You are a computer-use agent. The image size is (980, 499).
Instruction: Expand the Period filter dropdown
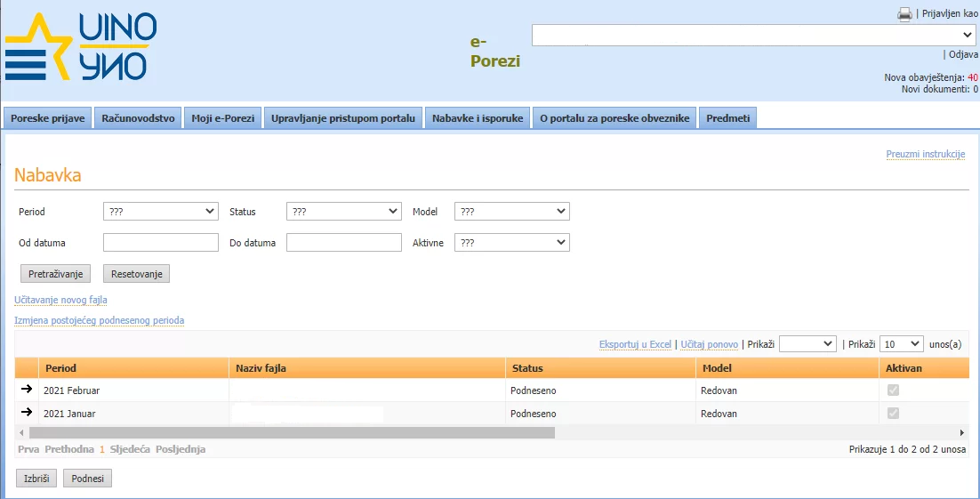[161, 212]
